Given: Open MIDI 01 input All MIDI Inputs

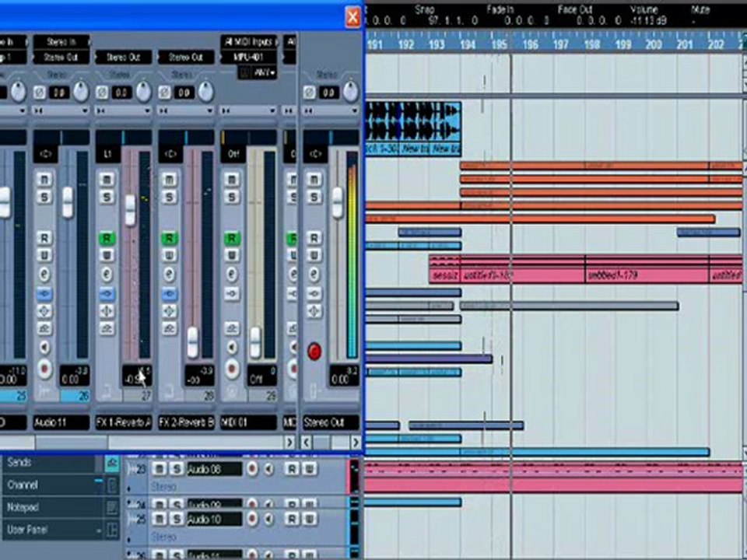Looking at the screenshot, I should coord(248,42).
